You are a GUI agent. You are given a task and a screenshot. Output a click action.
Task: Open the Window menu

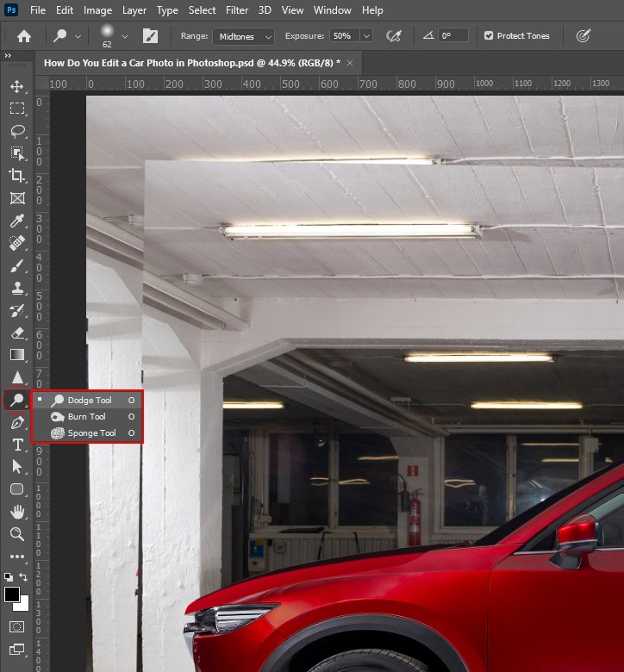click(333, 9)
